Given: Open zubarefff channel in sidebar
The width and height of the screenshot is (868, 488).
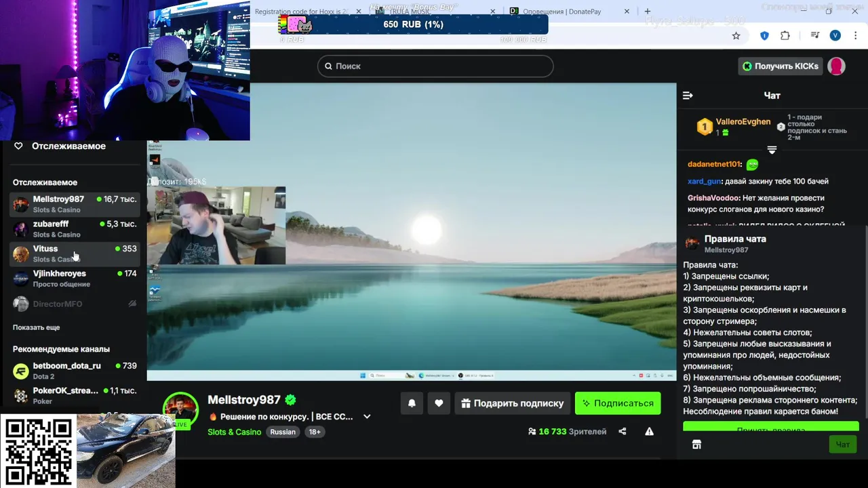Looking at the screenshot, I should point(75,229).
